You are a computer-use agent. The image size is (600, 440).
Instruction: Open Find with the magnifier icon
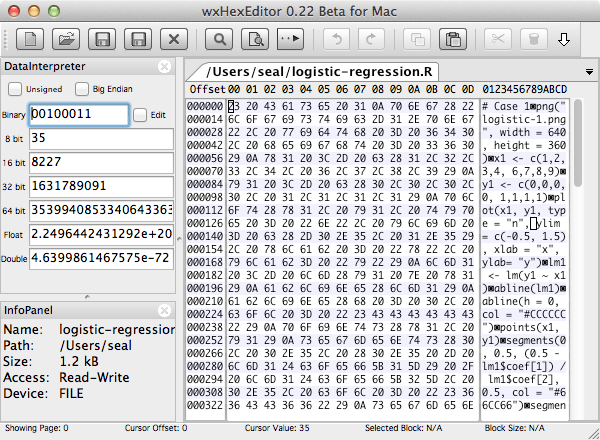pos(219,39)
